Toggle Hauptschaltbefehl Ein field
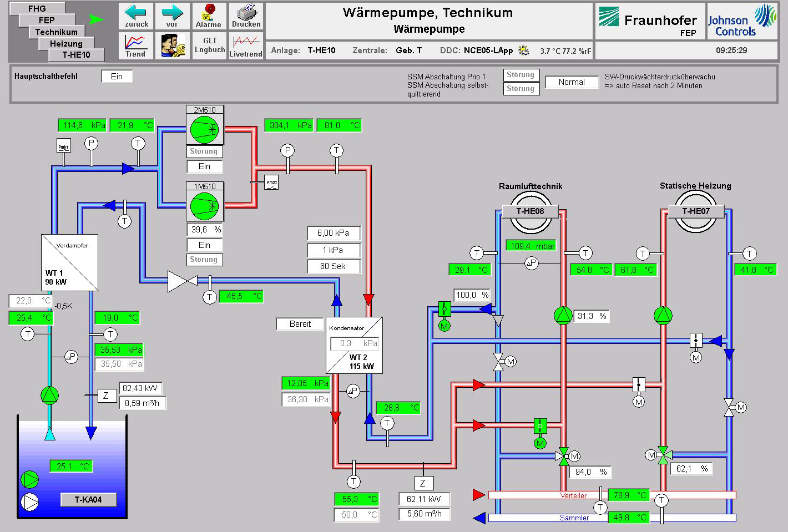788x532 pixels. [x=117, y=77]
